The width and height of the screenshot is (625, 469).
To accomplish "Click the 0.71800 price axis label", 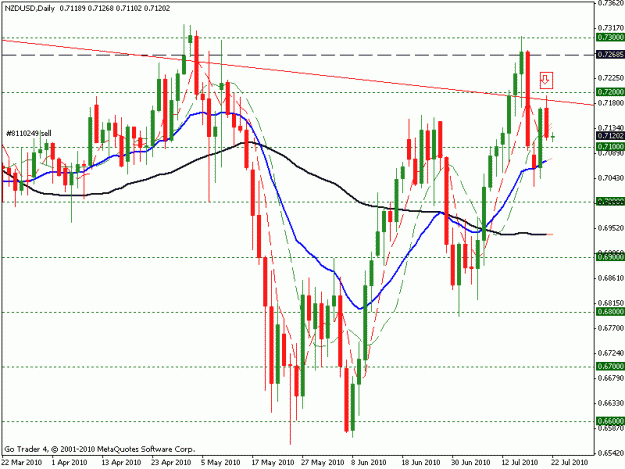I will coord(611,103).
